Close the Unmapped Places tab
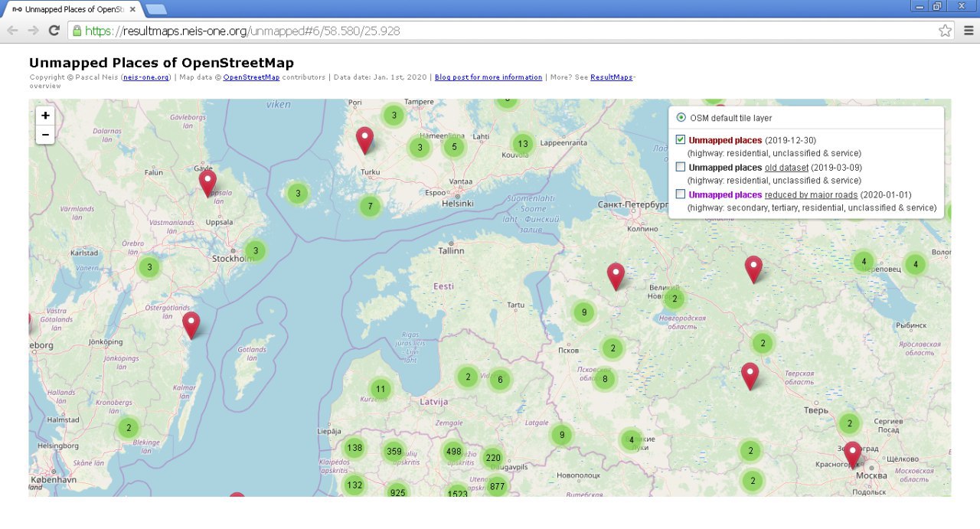Viewport: 980px width, 529px height. coord(132,10)
